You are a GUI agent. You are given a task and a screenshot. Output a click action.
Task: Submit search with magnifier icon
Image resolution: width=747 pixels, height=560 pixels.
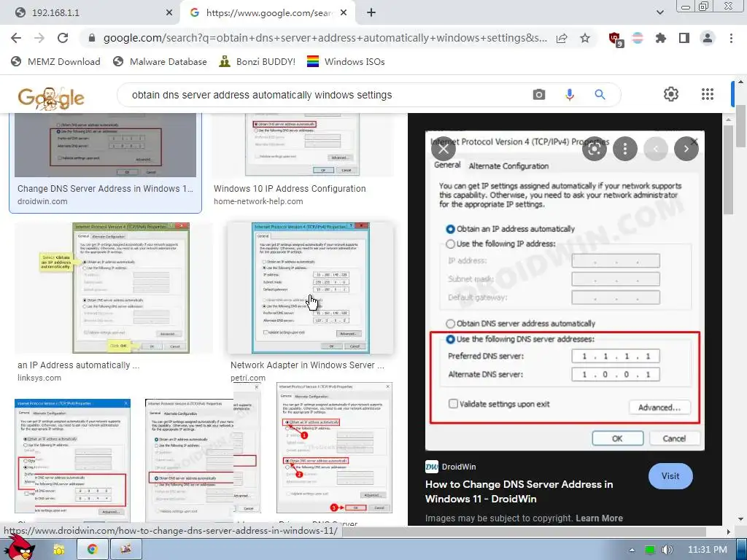600,95
